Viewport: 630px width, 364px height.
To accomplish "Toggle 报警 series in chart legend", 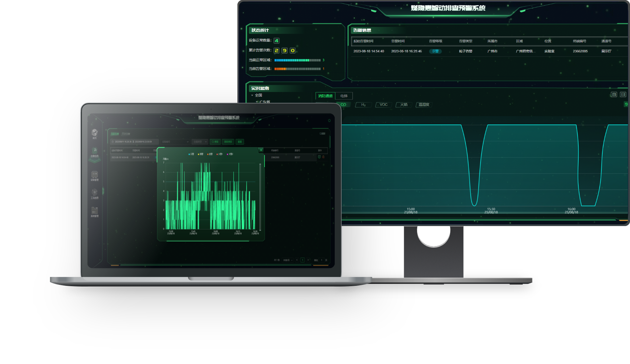I will point(210,154).
